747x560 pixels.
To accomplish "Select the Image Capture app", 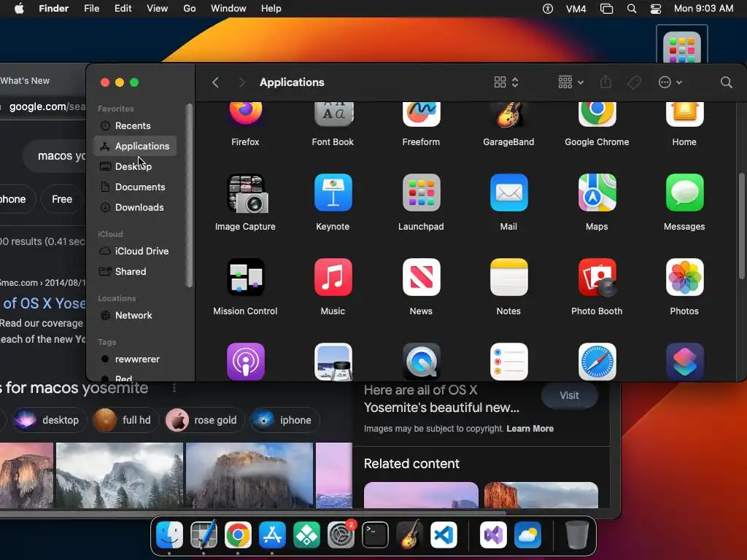I will [247, 193].
